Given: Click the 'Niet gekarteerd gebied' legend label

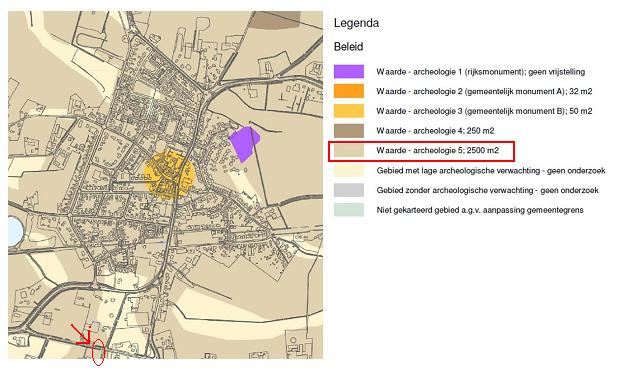Looking at the screenshot, I should point(480,210).
